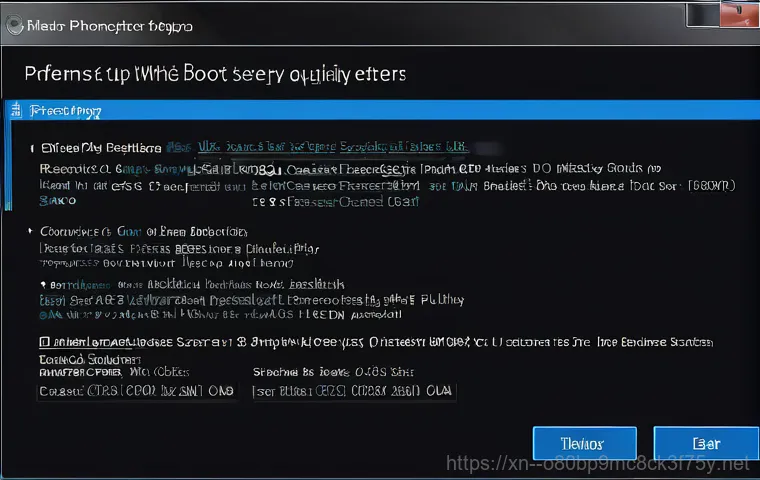
Task: Click the teal 'Saxo' text link
Action: tap(58, 200)
